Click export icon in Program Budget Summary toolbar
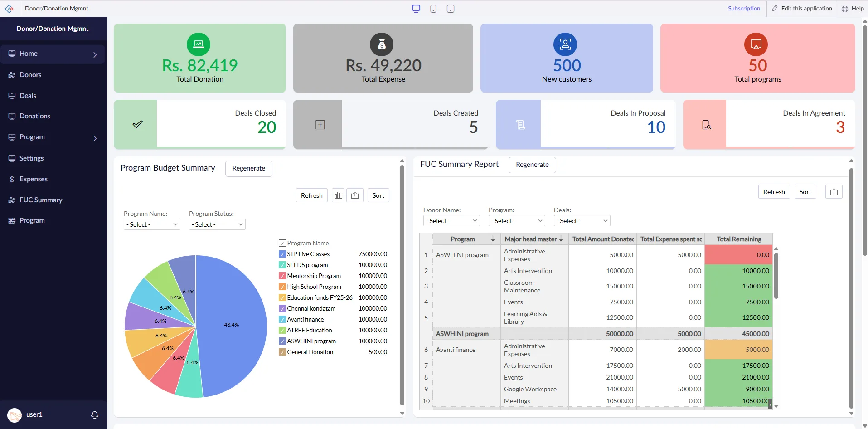The width and height of the screenshot is (868, 429). tap(355, 195)
